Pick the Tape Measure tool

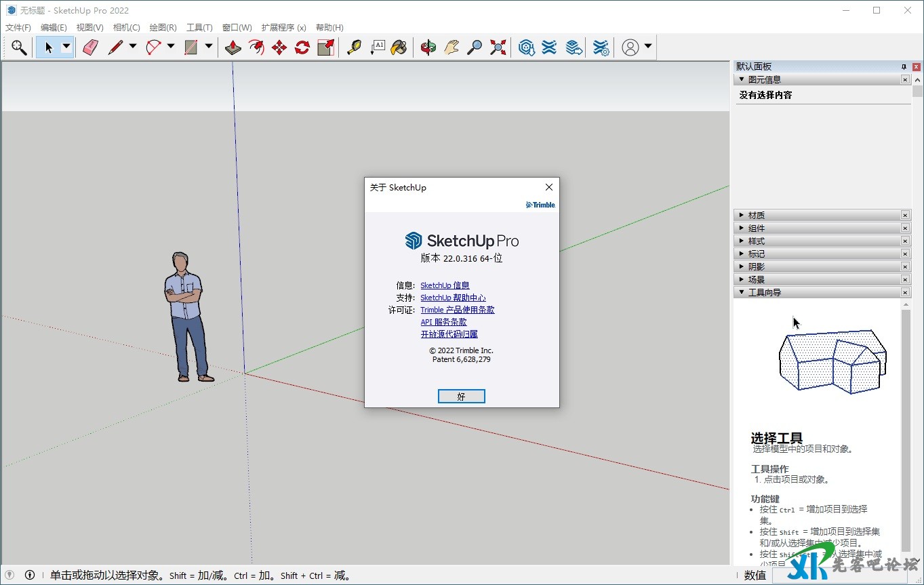point(354,47)
